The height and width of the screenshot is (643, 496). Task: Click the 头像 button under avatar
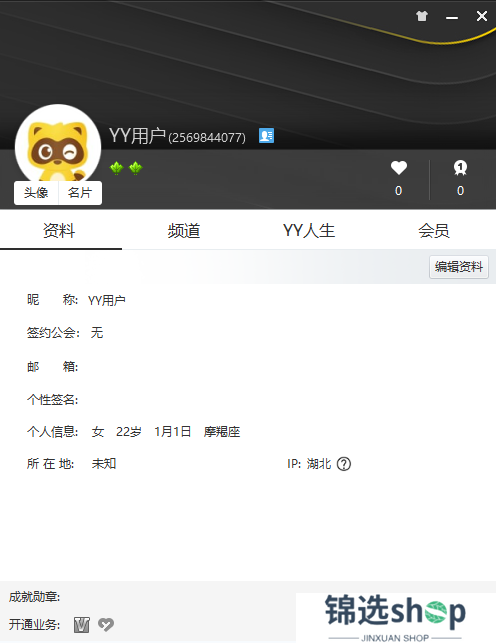pos(36,192)
